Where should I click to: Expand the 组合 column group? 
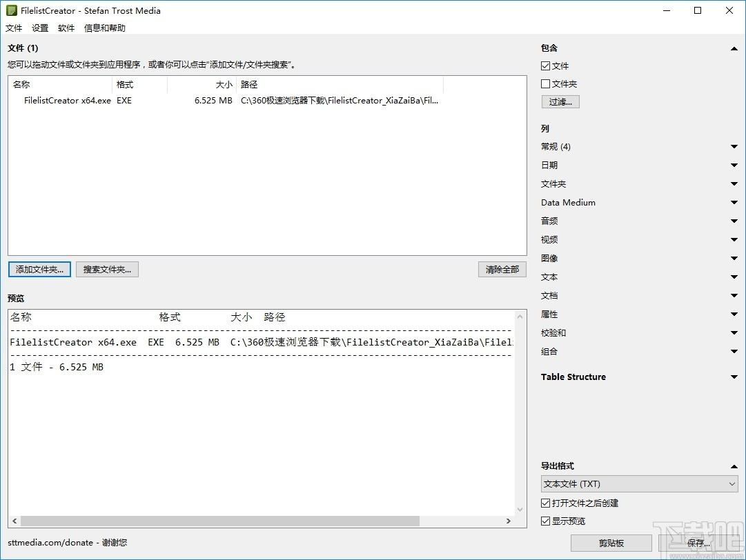coord(734,351)
